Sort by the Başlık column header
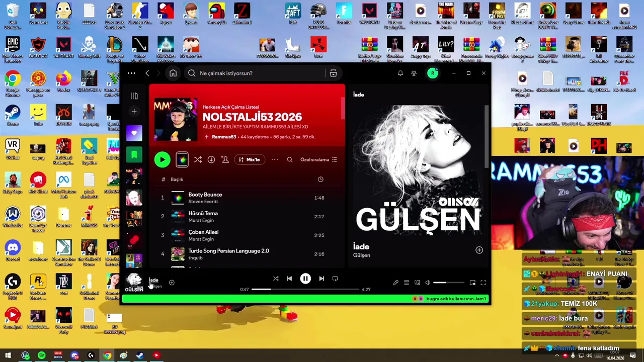 pyautogui.click(x=177, y=179)
